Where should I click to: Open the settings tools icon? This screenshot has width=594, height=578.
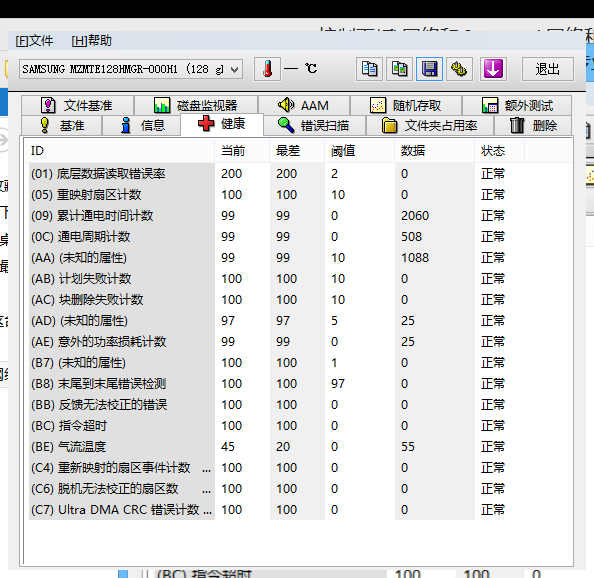(459, 69)
